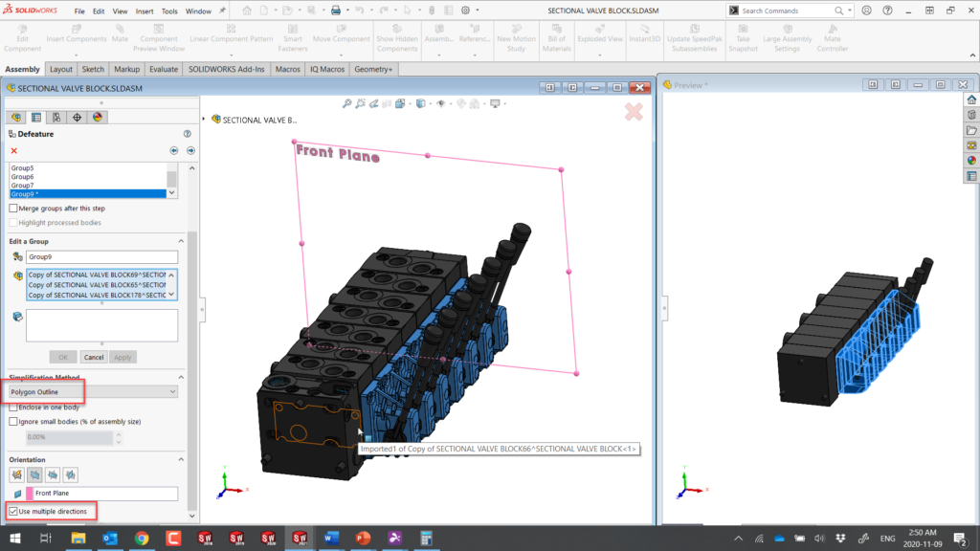Viewport: 980px width, 551px height.
Task: Click the Exploded View ribbon tool
Action: (x=600, y=33)
